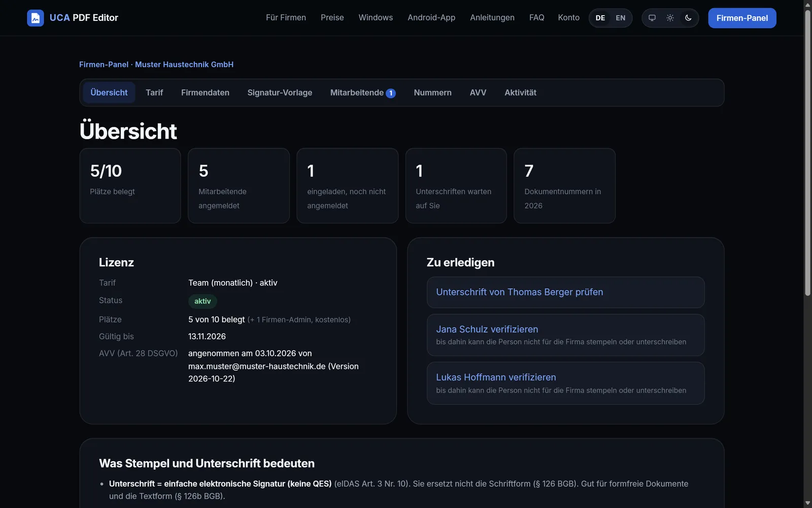Click the 7 Dokumentnummern card

click(x=564, y=185)
